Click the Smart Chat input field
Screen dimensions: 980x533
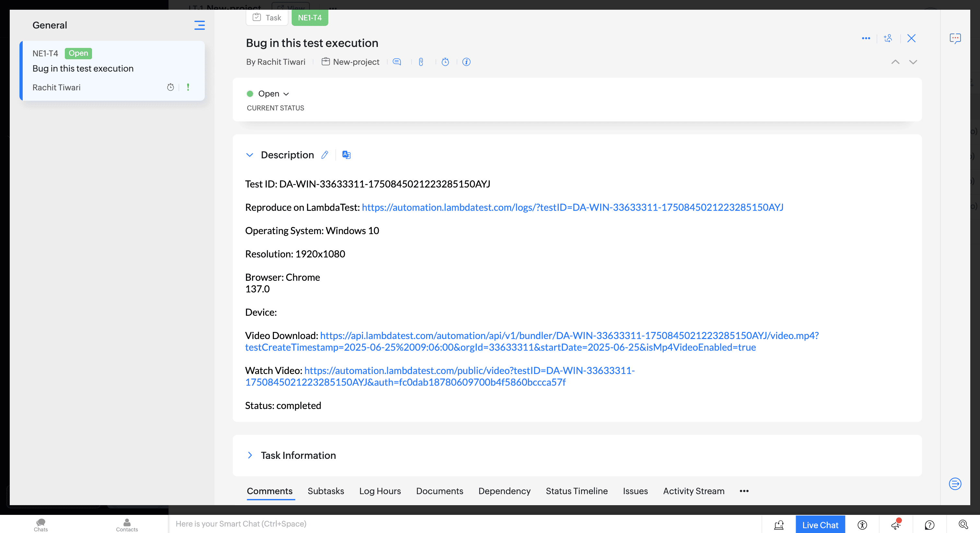(457, 524)
